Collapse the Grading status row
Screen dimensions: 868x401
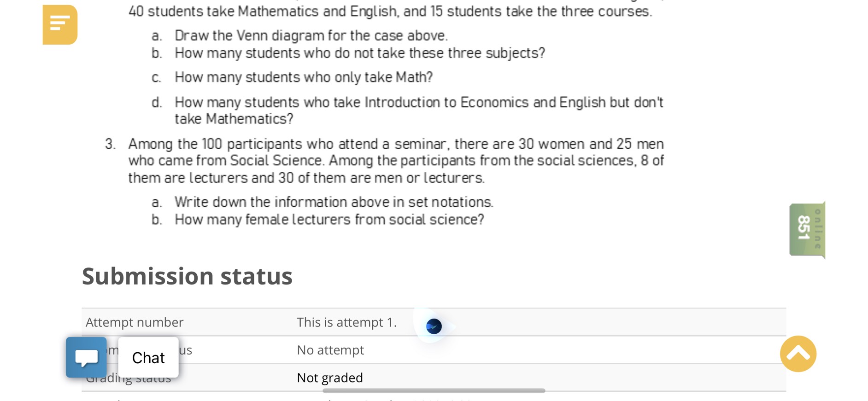129,378
